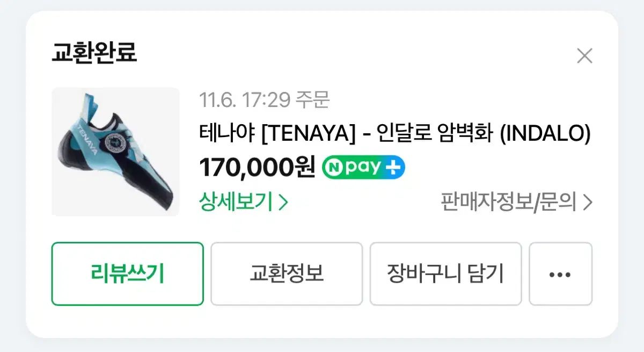Close the 교환완료 order card
644x352 pixels.
[584, 56]
